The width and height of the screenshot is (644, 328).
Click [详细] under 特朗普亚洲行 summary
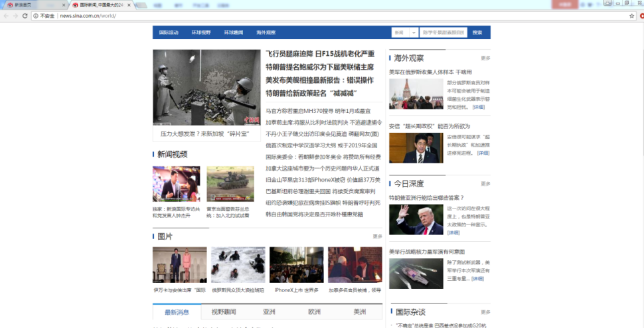click(x=453, y=233)
